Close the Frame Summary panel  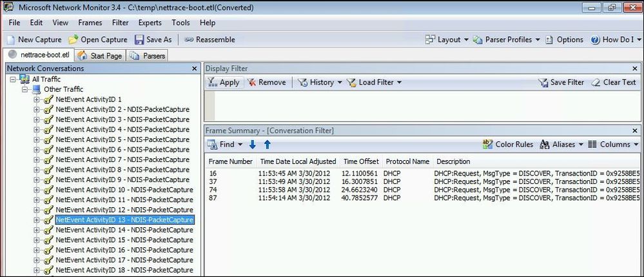point(634,131)
